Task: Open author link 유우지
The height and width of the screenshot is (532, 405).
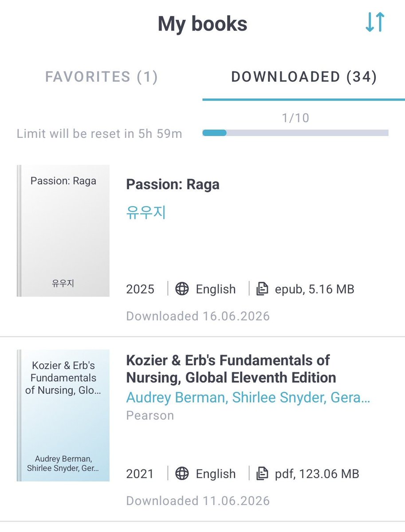Action: pos(146,213)
